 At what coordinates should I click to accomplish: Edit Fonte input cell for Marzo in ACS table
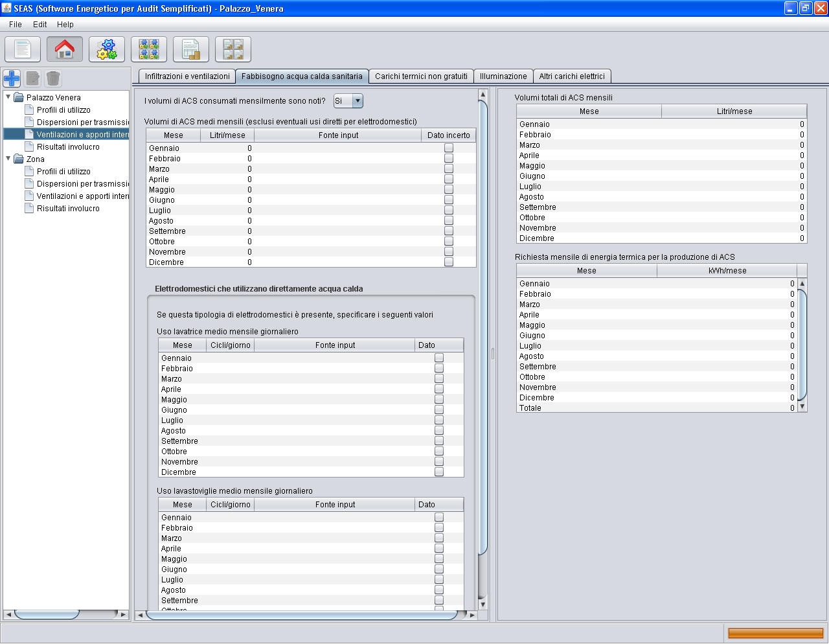(x=338, y=169)
